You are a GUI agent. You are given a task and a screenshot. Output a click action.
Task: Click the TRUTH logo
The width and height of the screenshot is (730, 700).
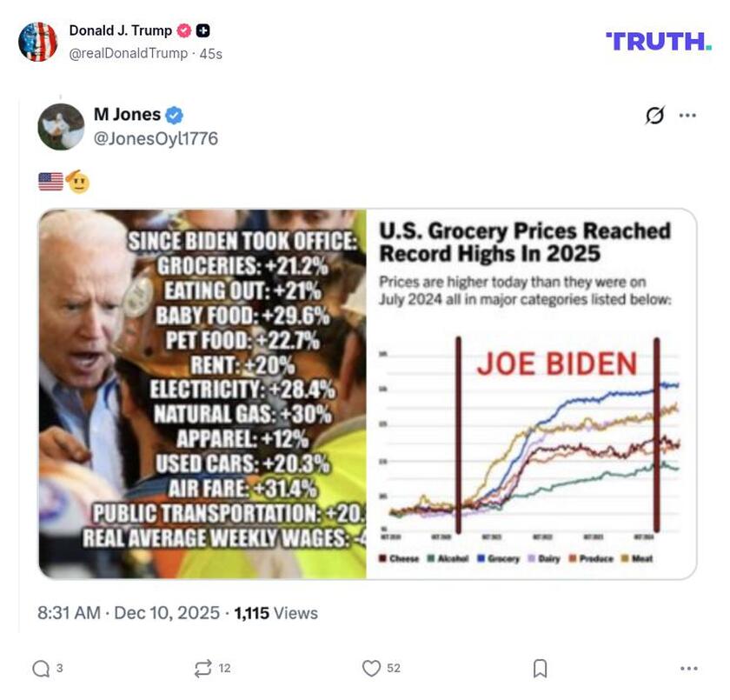click(x=658, y=41)
